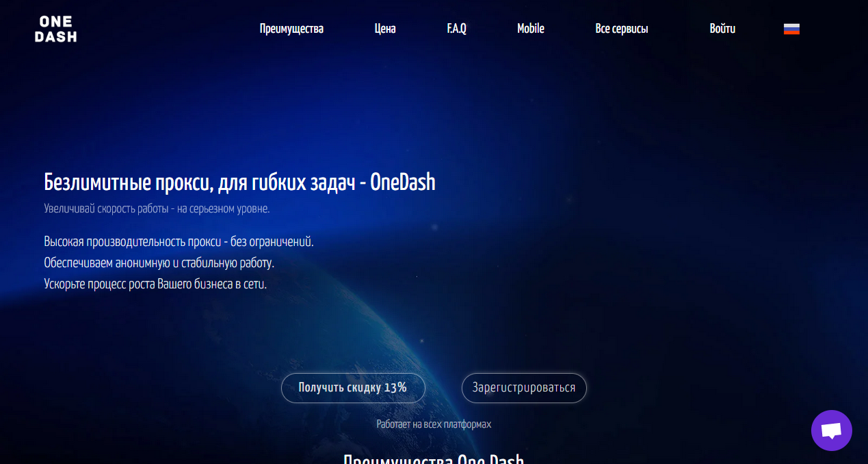The height and width of the screenshot is (464, 868).
Task: Click the ONE DASH logo
Action: click(56, 29)
